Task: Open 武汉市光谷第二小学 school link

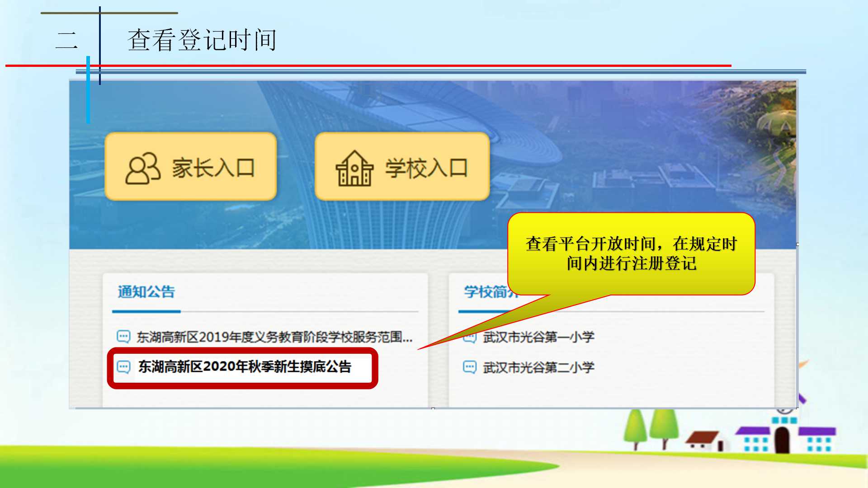Action: tap(538, 367)
